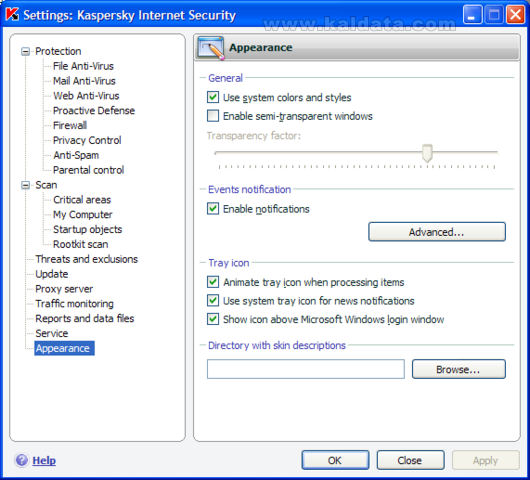This screenshot has height=480, width=530.
Task: Close the window with the red X
Action: [515, 15]
